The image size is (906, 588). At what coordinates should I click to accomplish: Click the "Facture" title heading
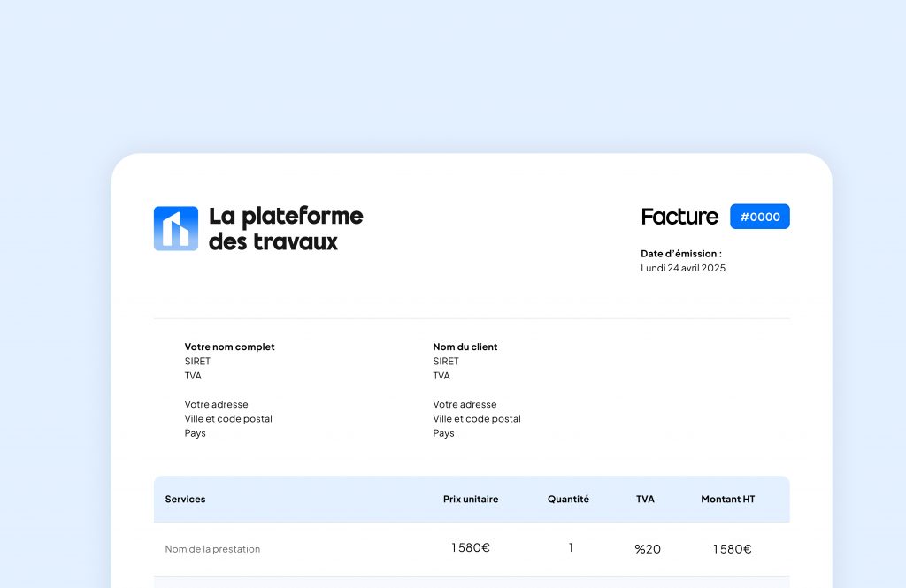click(679, 217)
